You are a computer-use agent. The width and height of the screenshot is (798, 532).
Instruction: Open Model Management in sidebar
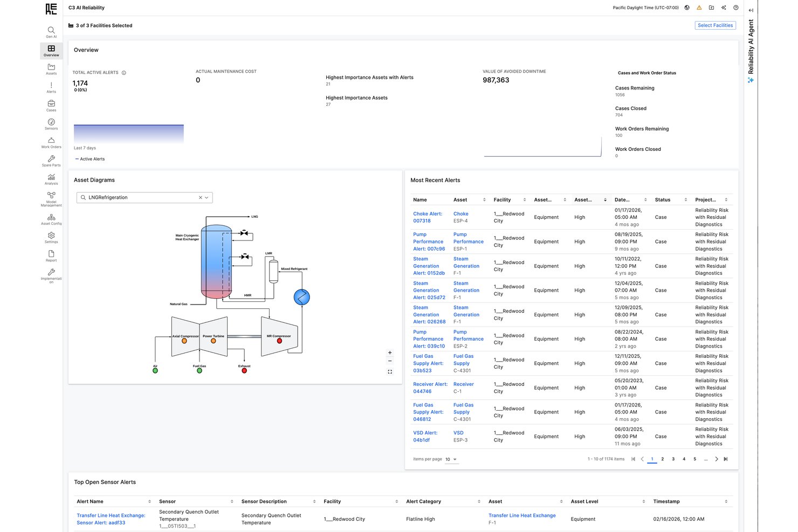(51, 199)
